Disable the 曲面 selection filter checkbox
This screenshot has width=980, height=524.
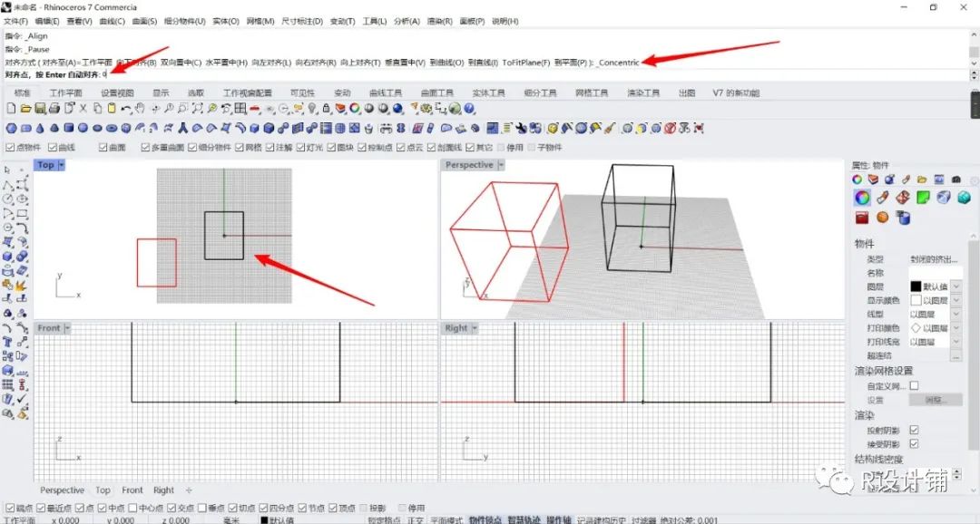(103, 146)
